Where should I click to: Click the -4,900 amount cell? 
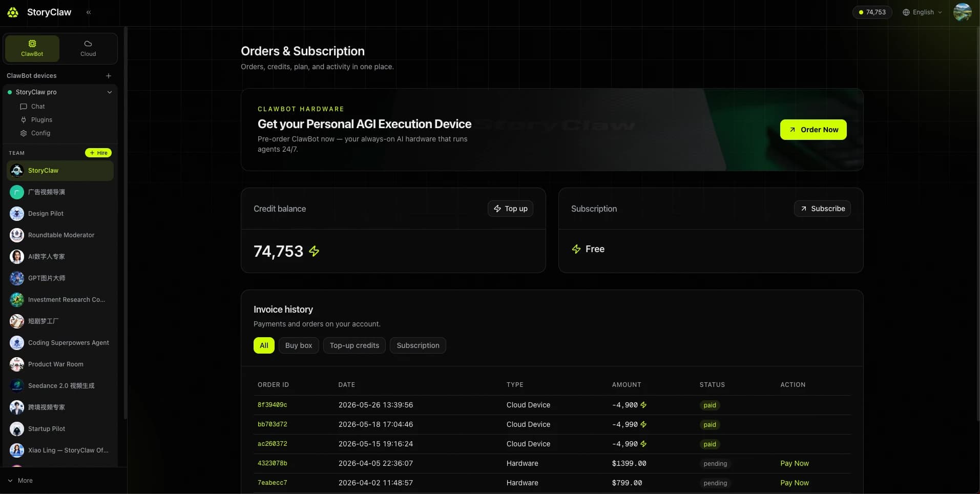tap(629, 405)
